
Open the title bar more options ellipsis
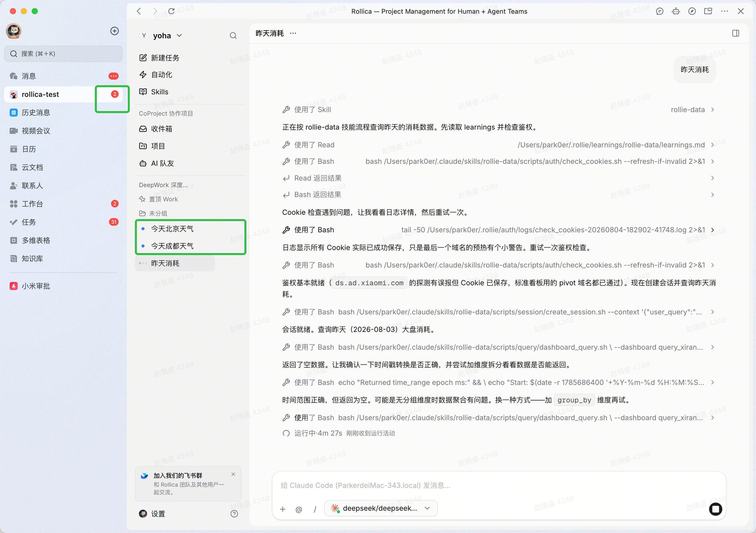point(724,11)
